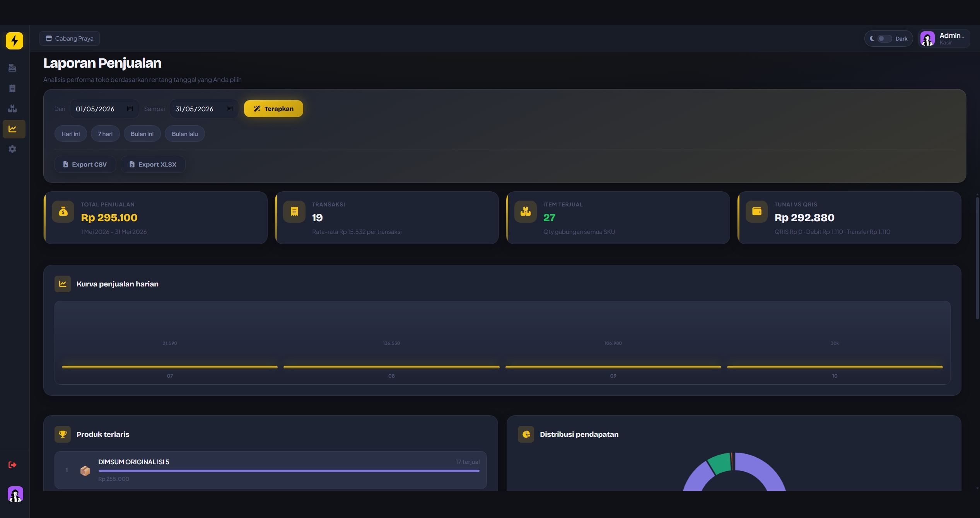Screen dimensions: 980x518
Task: Open the stacked boxes icon in sidebar
Action: pyautogui.click(x=12, y=109)
